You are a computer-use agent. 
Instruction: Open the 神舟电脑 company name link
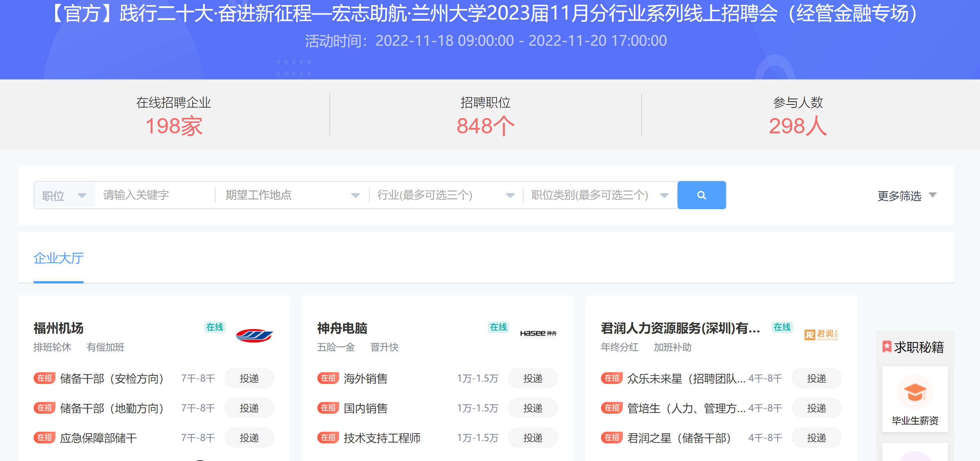(342, 328)
